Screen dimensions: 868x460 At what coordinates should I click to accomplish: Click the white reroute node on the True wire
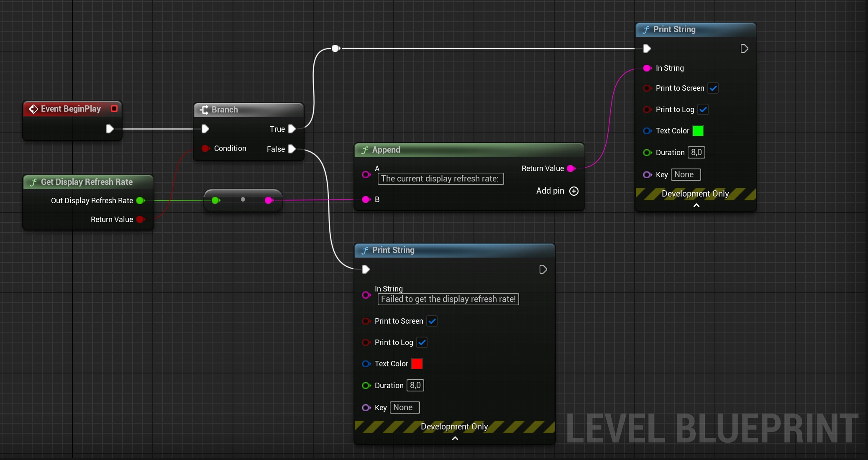tap(335, 49)
